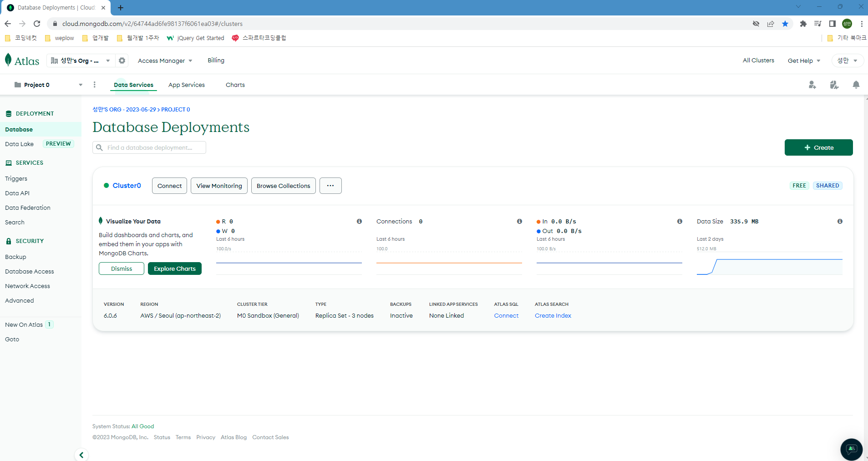Viewport: 868px width, 461px height.
Task: Click the Create Index link
Action: (x=553, y=315)
